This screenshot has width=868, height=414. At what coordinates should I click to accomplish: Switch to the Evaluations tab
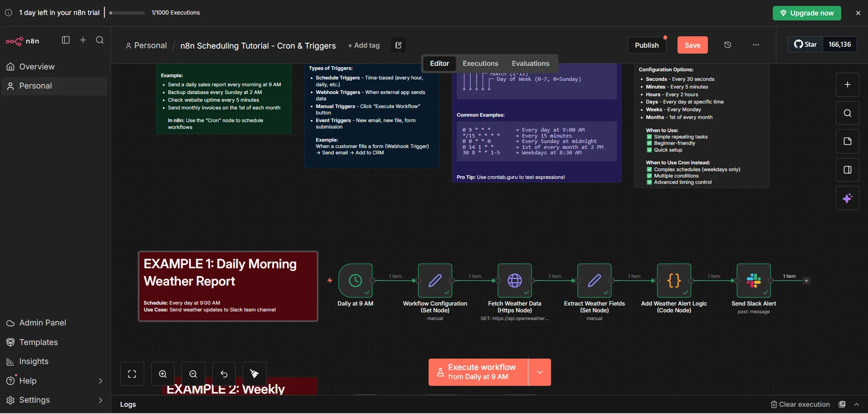(x=530, y=64)
